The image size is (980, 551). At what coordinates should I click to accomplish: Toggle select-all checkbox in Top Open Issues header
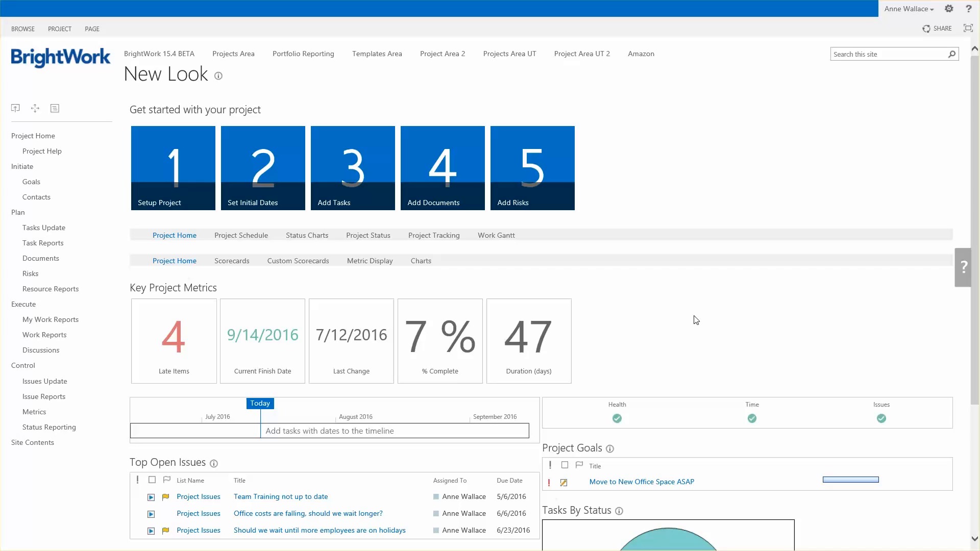(x=152, y=480)
